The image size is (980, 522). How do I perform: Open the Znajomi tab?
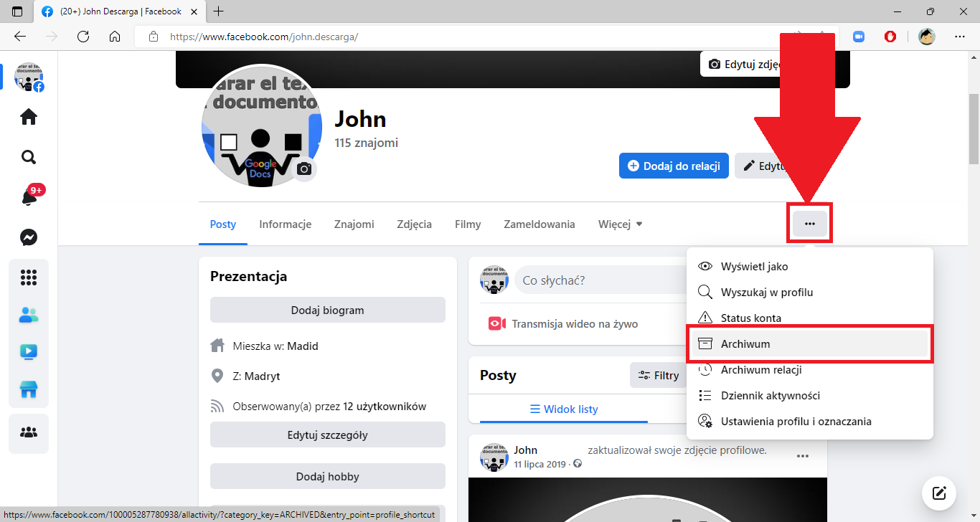point(354,224)
